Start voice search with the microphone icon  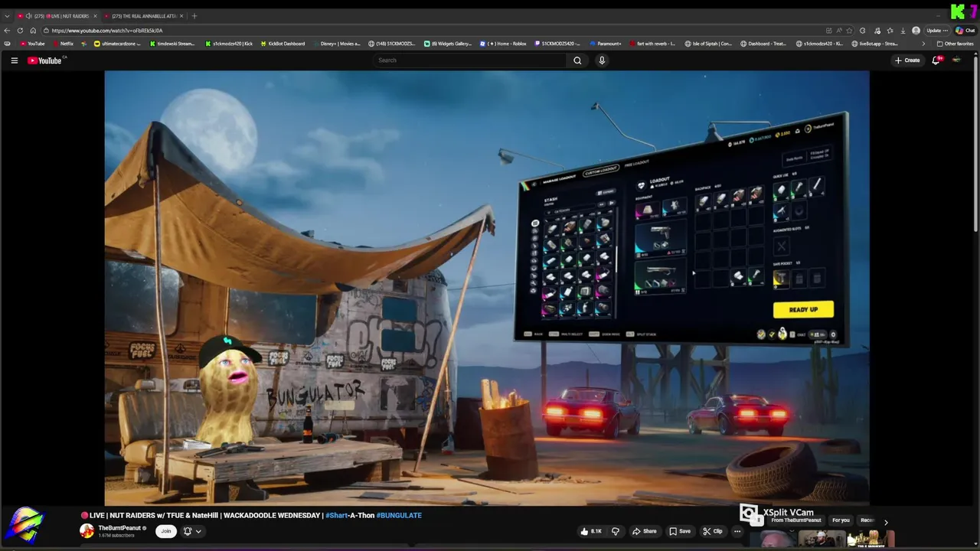click(602, 60)
